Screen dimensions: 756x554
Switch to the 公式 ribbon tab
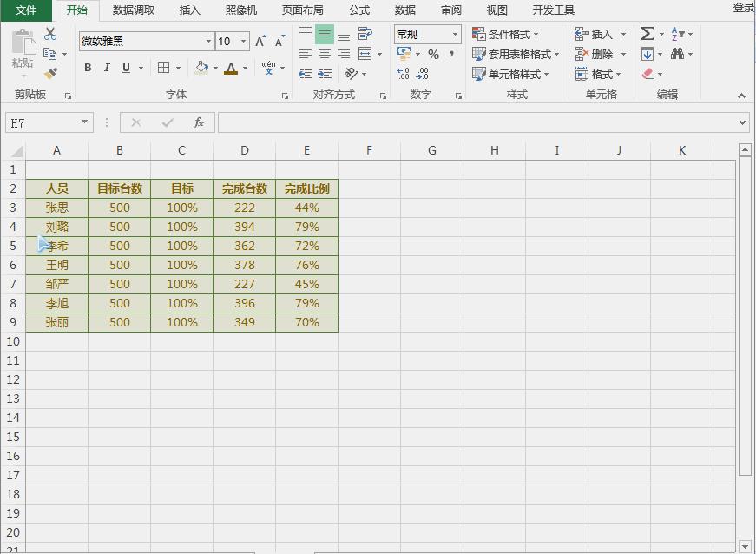point(358,10)
